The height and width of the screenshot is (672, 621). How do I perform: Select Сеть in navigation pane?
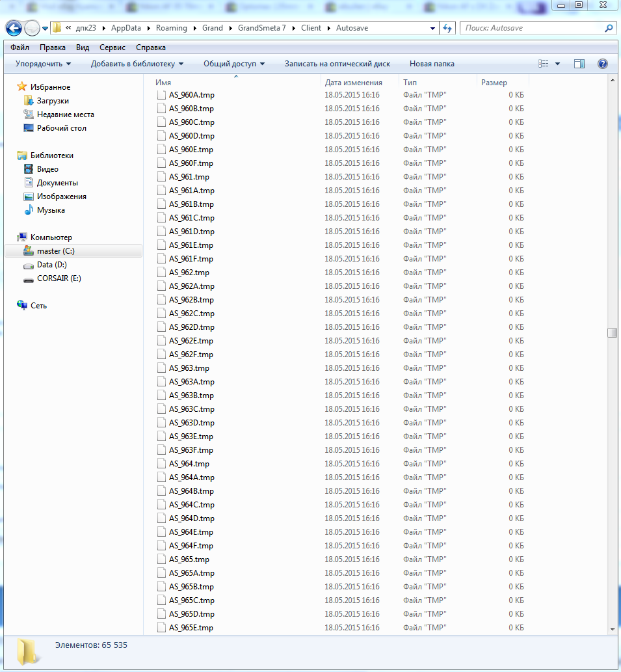click(x=38, y=306)
